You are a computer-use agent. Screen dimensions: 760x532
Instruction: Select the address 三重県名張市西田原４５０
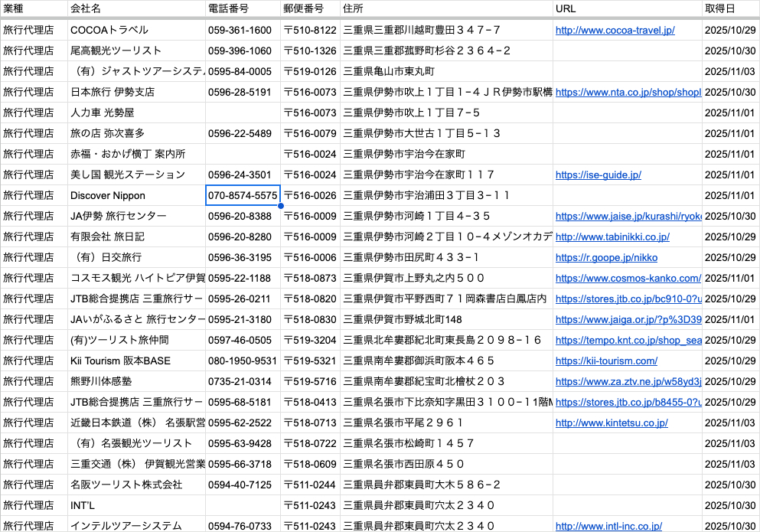[446, 464]
